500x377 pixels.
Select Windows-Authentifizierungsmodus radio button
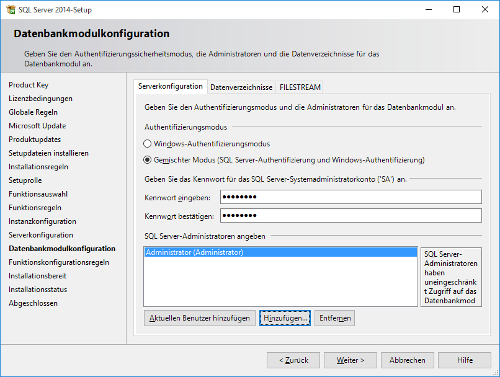pos(147,144)
